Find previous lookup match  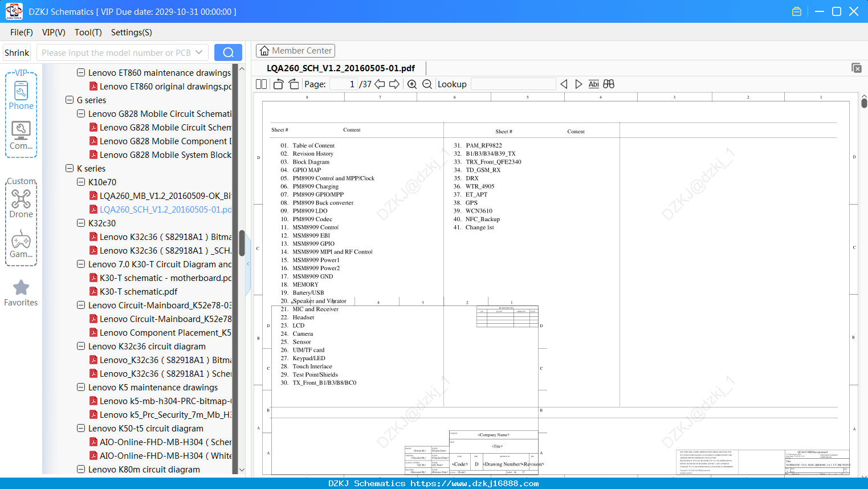564,84
